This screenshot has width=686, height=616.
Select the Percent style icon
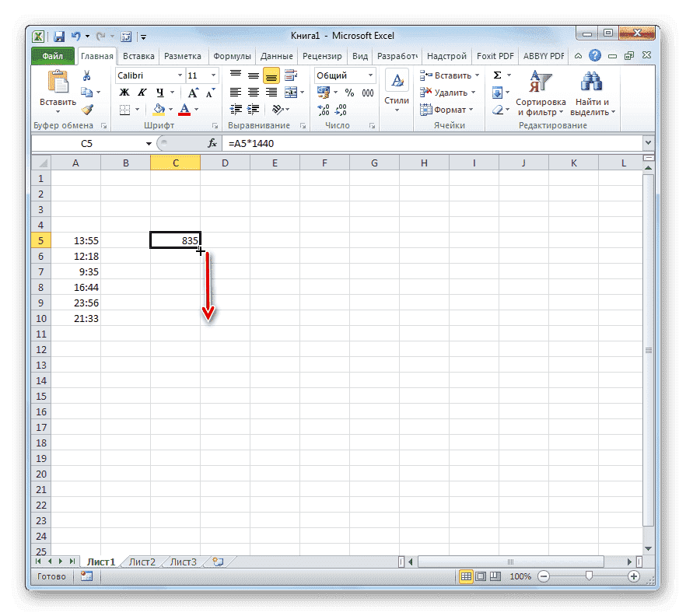pyautogui.click(x=348, y=92)
